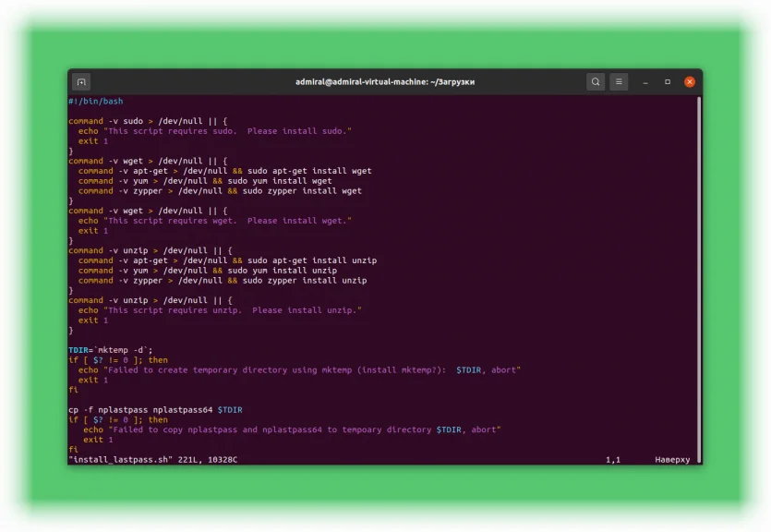Click the line 'sudo apt-get install wget'

(x=309, y=171)
